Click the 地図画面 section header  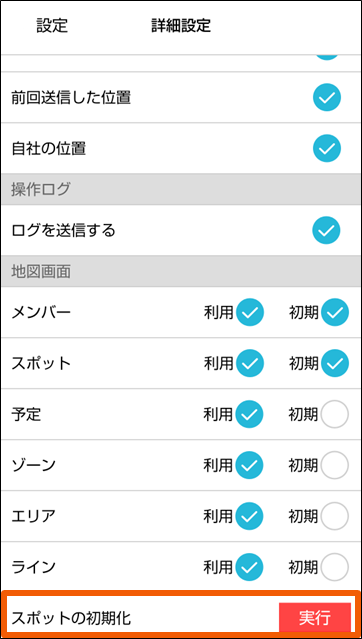pos(181,271)
